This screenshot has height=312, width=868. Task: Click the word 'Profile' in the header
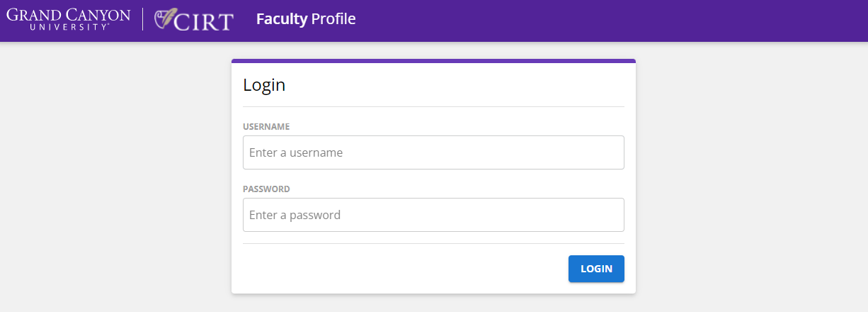pos(333,19)
